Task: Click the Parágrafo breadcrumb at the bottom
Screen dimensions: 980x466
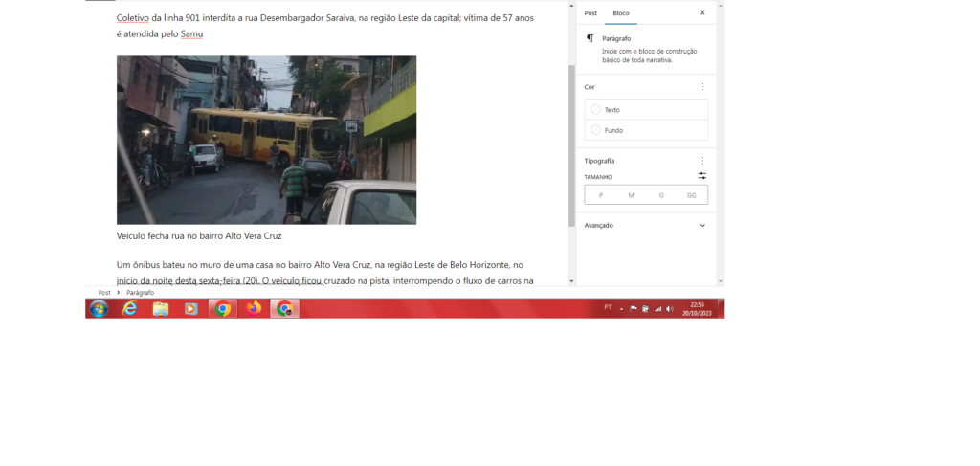Action: click(x=140, y=293)
